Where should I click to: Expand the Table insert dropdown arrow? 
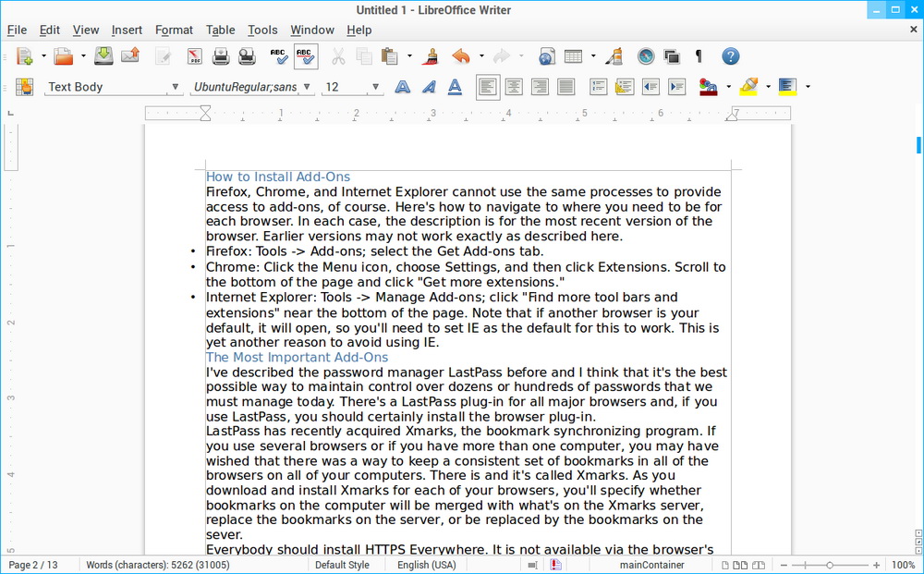click(x=593, y=56)
